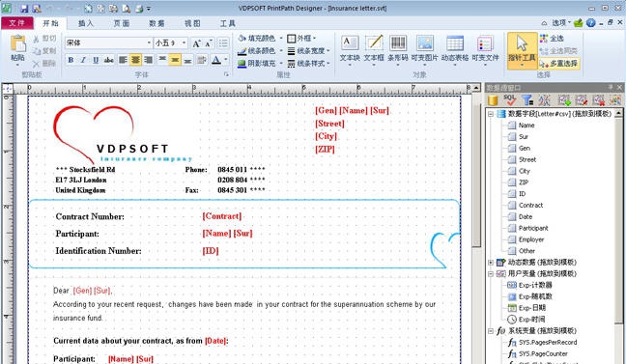
Task: Click the font color A icon
Action: click(x=216, y=60)
